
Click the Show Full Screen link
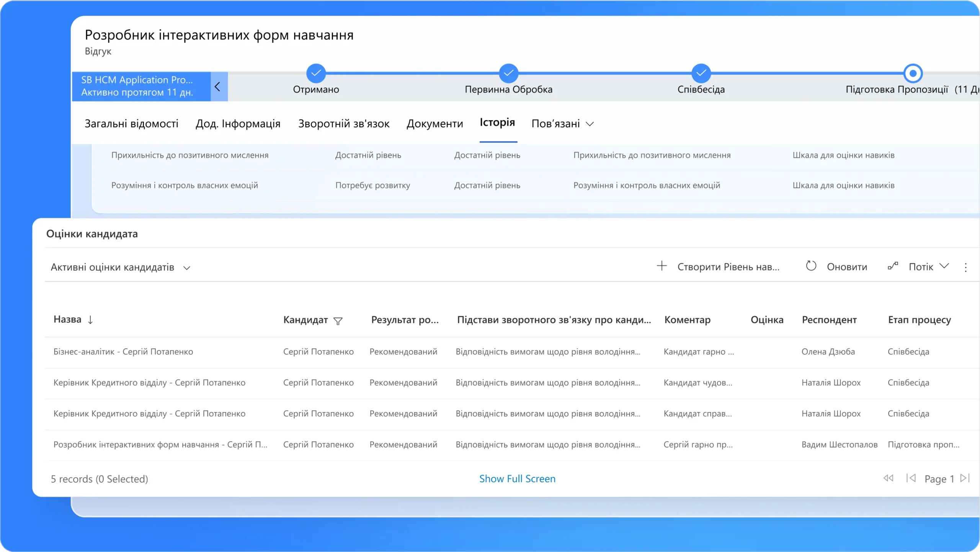pyautogui.click(x=517, y=479)
